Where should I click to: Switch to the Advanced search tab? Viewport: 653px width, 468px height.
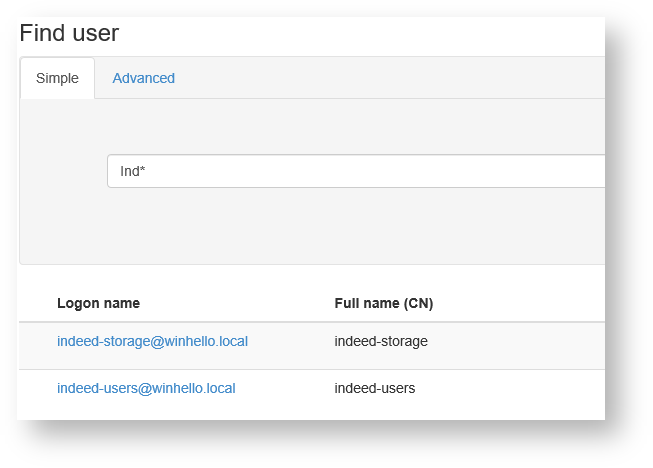143,78
